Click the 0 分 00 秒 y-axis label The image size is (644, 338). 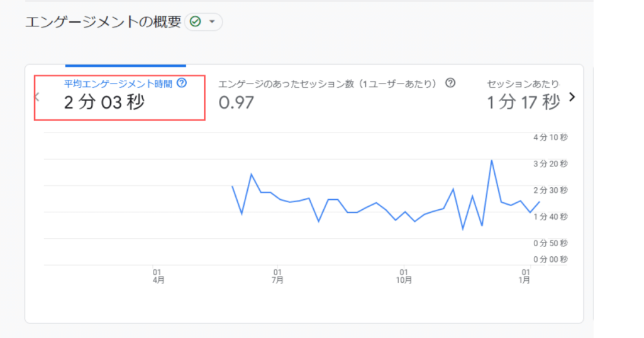click(x=550, y=259)
